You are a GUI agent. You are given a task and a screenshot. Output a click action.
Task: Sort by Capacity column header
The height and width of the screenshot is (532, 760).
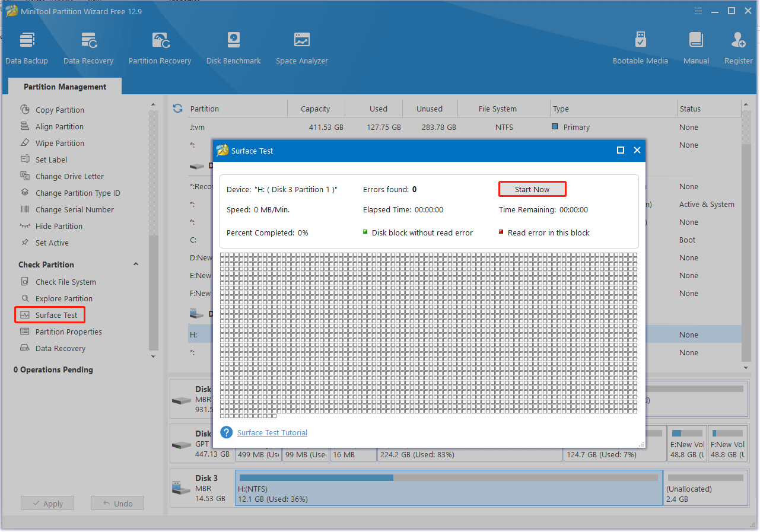click(x=316, y=109)
